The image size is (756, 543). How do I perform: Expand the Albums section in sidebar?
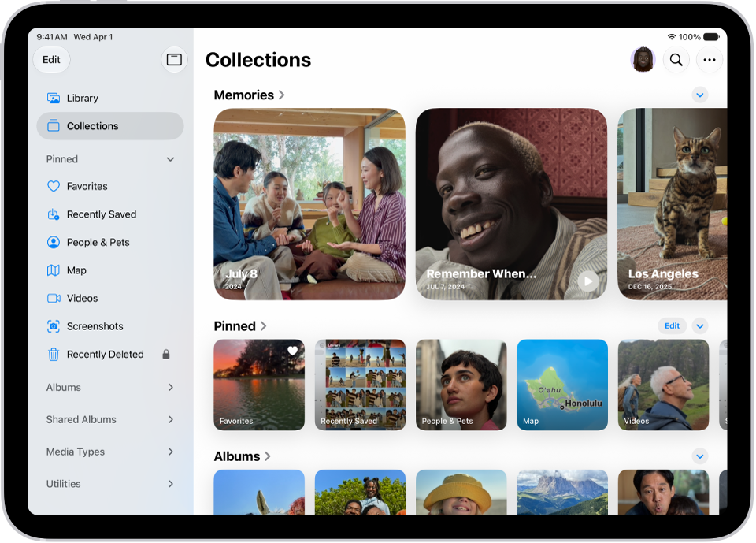click(171, 387)
